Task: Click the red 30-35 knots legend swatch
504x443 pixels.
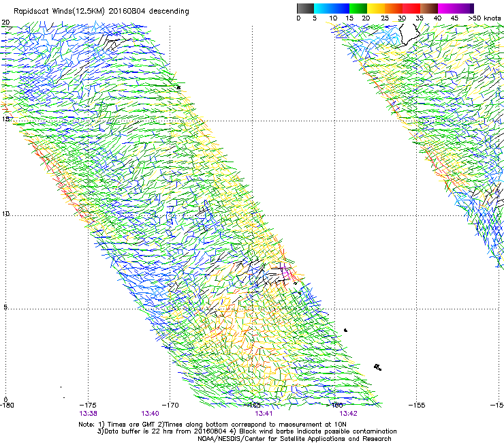Action: point(411,8)
